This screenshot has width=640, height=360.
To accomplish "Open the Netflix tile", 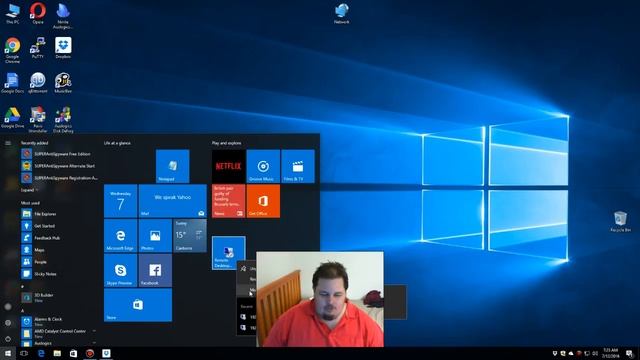I will click(x=229, y=166).
